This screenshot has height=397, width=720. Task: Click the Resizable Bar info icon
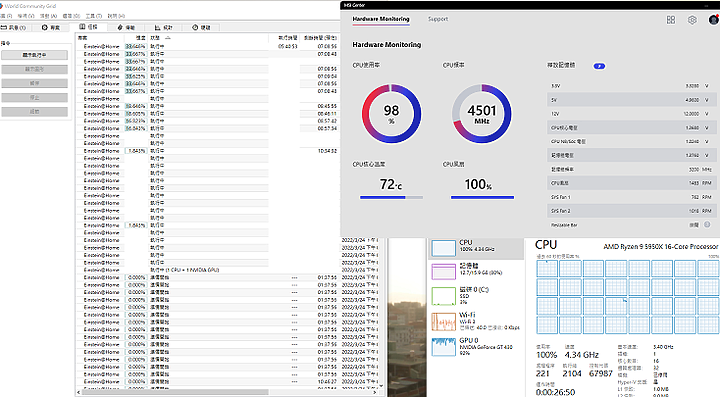click(707, 224)
